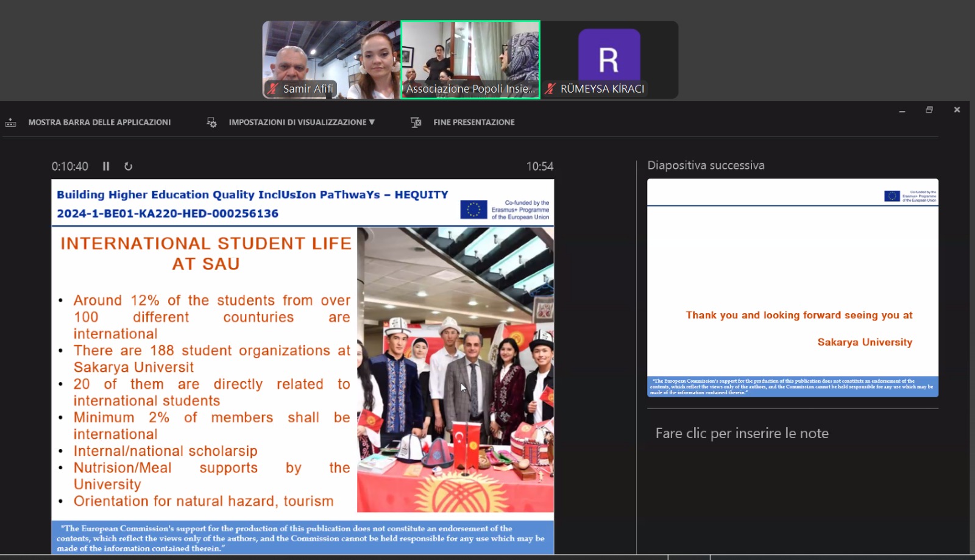Click 'Thank you and looking forward' text
The image size is (975, 560).
[x=799, y=315]
